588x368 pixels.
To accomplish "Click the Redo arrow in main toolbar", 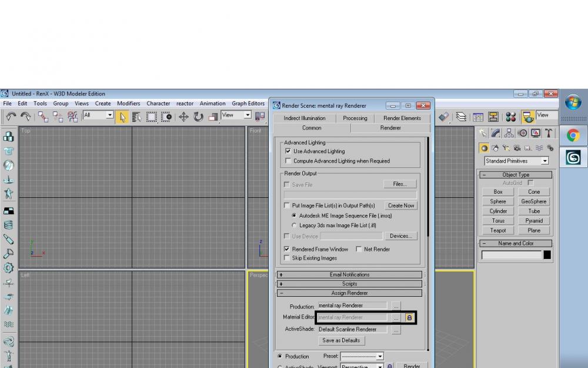I will (25, 117).
